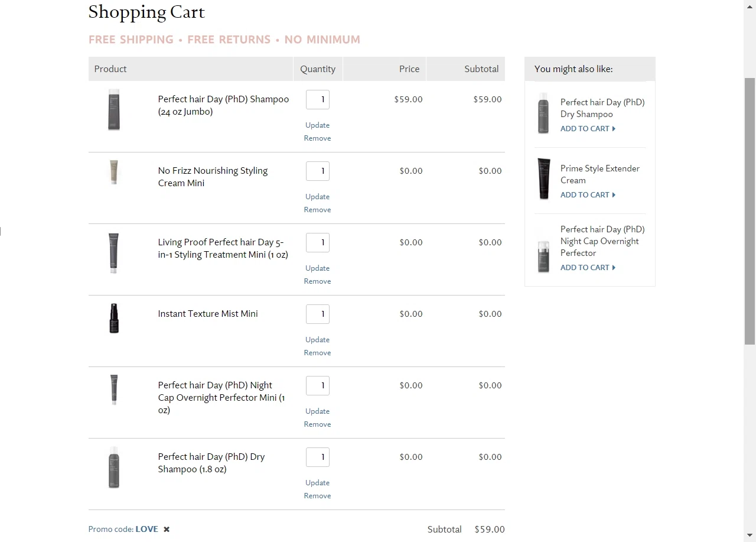This screenshot has width=756, height=542.
Task: Update quantity of 5-in-1 Styling Treatment Mini
Action: tap(317, 268)
